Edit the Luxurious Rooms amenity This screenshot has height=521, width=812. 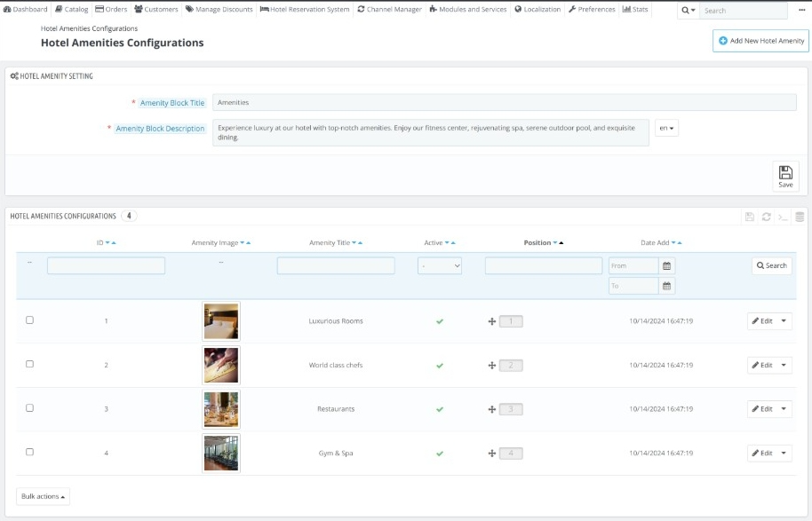tap(761, 320)
